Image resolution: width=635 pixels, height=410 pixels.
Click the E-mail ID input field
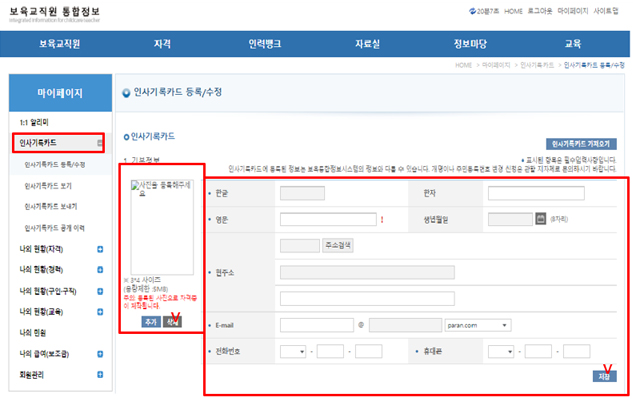(x=317, y=325)
